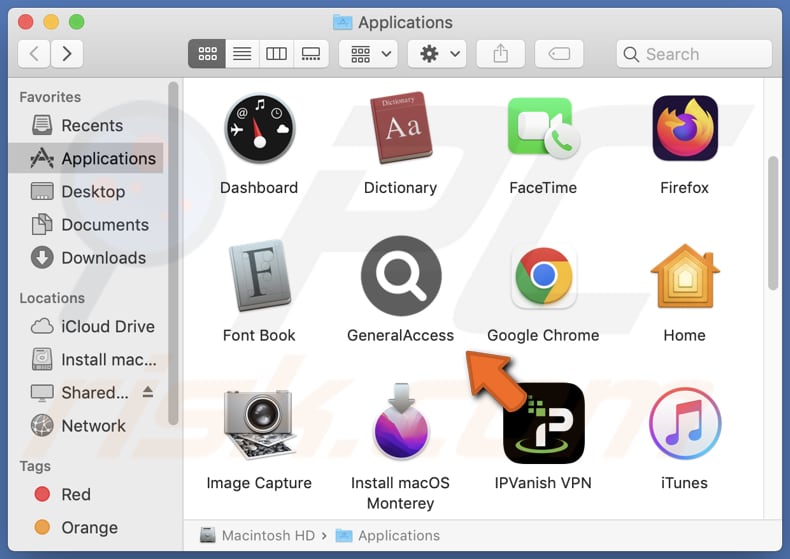
Task: Open the group-by arrangement dropdown
Action: pos(368,53)
